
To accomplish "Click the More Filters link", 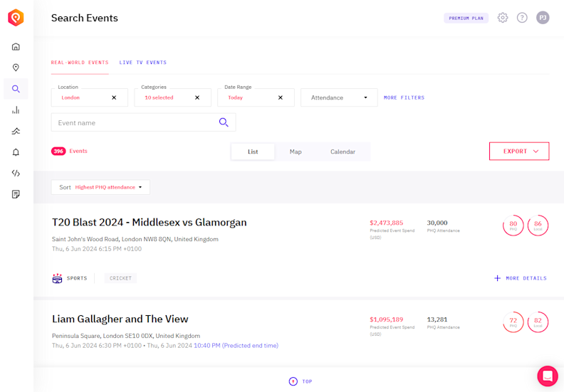I will click(404, 97).
